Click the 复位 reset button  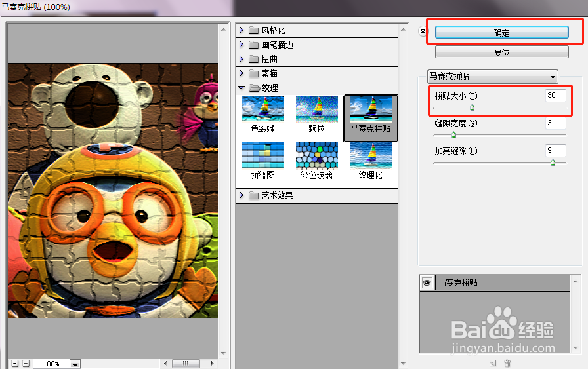502,52
